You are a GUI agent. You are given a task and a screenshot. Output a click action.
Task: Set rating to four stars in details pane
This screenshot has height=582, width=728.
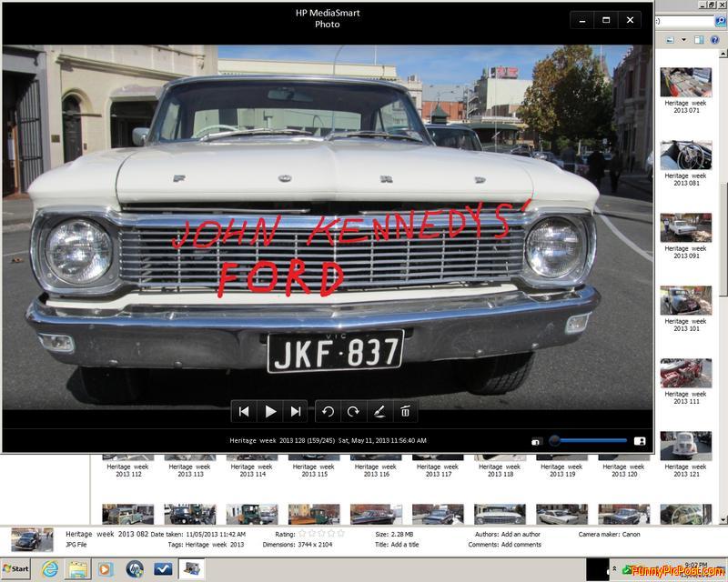pyautogui.click(x=331, y=534)
